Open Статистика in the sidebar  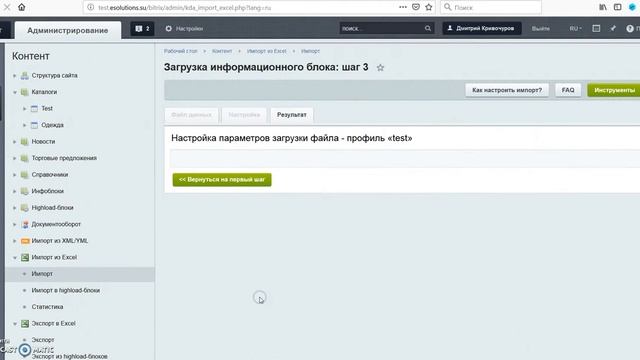pyautogui.click(x=47, y=307)
